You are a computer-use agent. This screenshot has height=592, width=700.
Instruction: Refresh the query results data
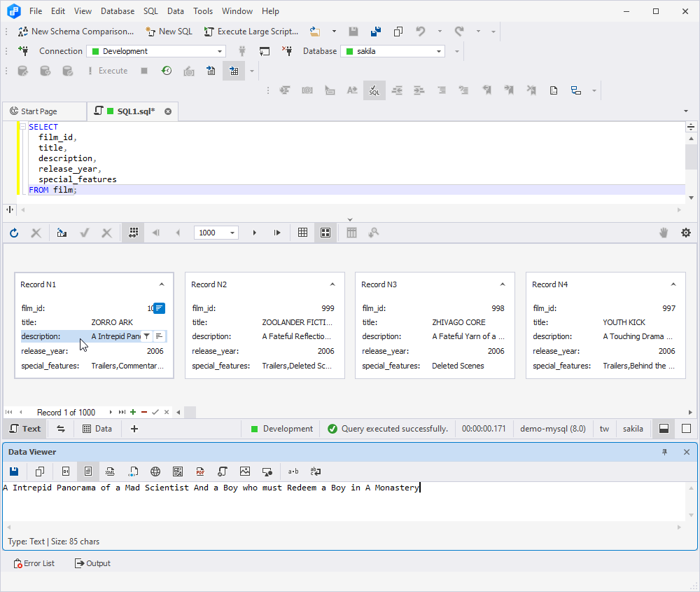pyautogui.click(x=14, y=233)
